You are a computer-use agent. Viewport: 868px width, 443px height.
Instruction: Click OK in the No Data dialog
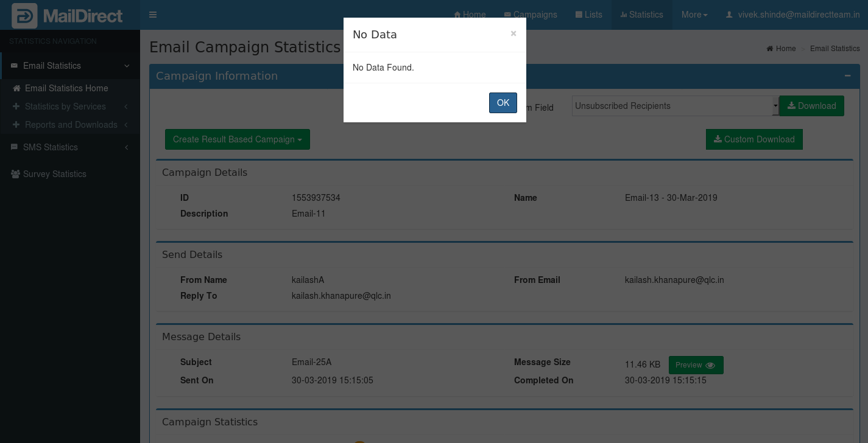point(503,103)
